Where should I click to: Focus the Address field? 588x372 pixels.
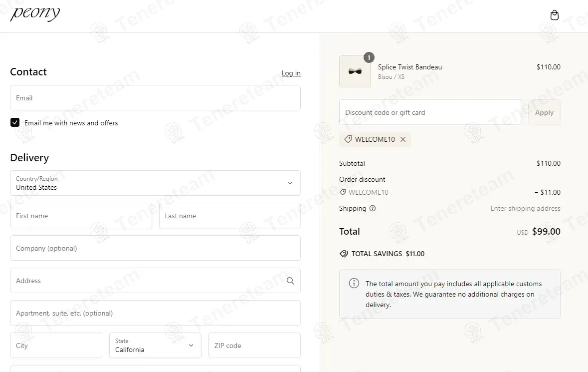tap(155, 281)
